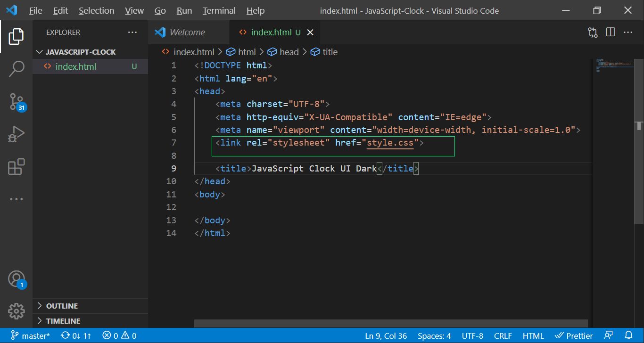The image size is (644, 343).
Task: Click the title breadcrumb
Action: tap(324, 52)
